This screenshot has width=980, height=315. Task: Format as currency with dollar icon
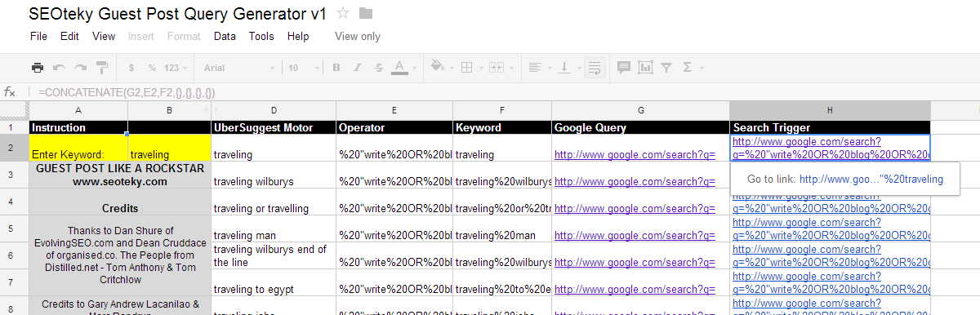(x=131, y=68)
